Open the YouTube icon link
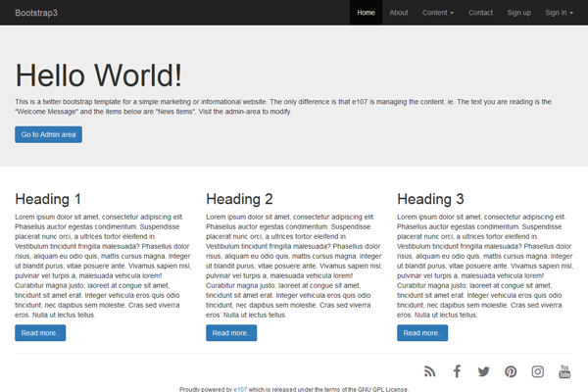The height and width of the screenshot is (392, 588). pos(564,371)
